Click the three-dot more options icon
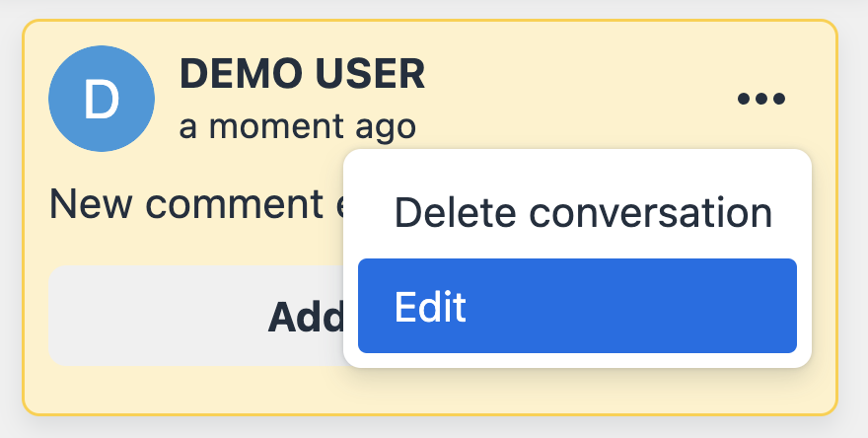Screen dimensions: 868x438 point(760,99)
